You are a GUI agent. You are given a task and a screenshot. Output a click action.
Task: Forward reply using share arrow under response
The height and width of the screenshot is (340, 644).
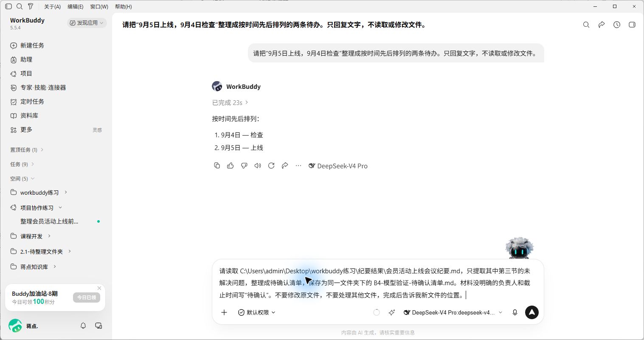click(285, 166)
